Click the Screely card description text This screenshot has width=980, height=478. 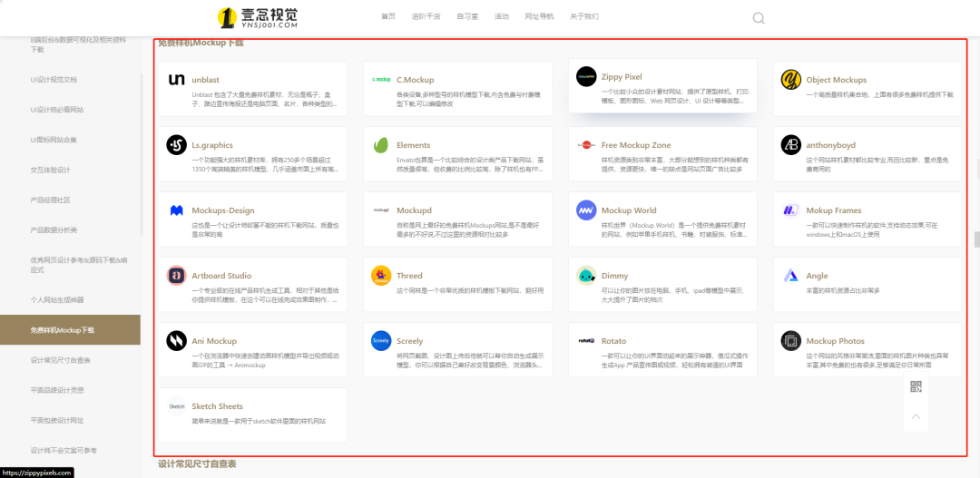point(472,360)
